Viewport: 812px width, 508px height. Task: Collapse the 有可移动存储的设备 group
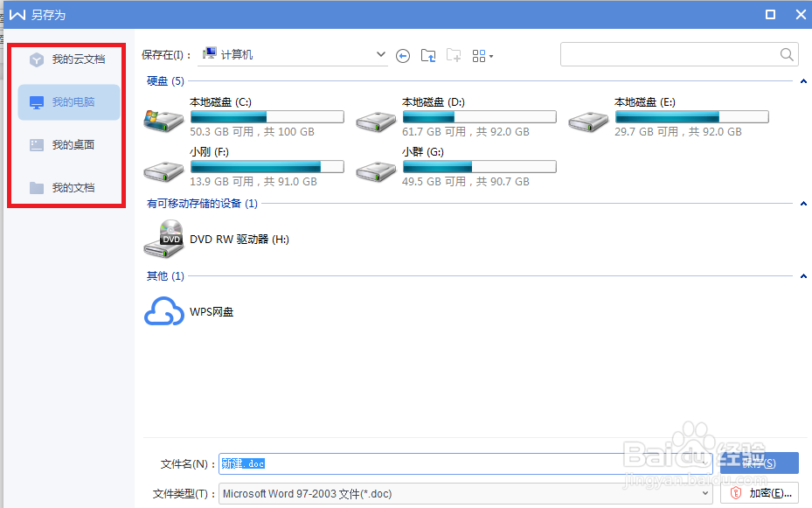point(803,204)
